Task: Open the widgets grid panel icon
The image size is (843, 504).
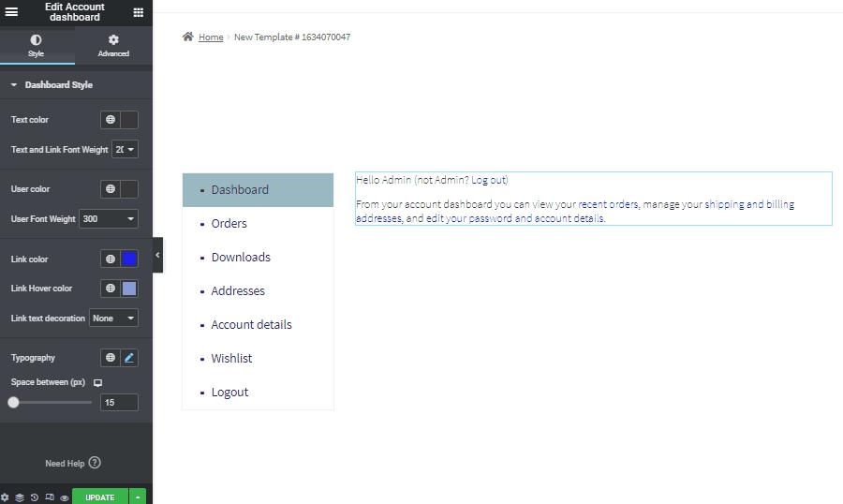Action: [x=139, y=12]
